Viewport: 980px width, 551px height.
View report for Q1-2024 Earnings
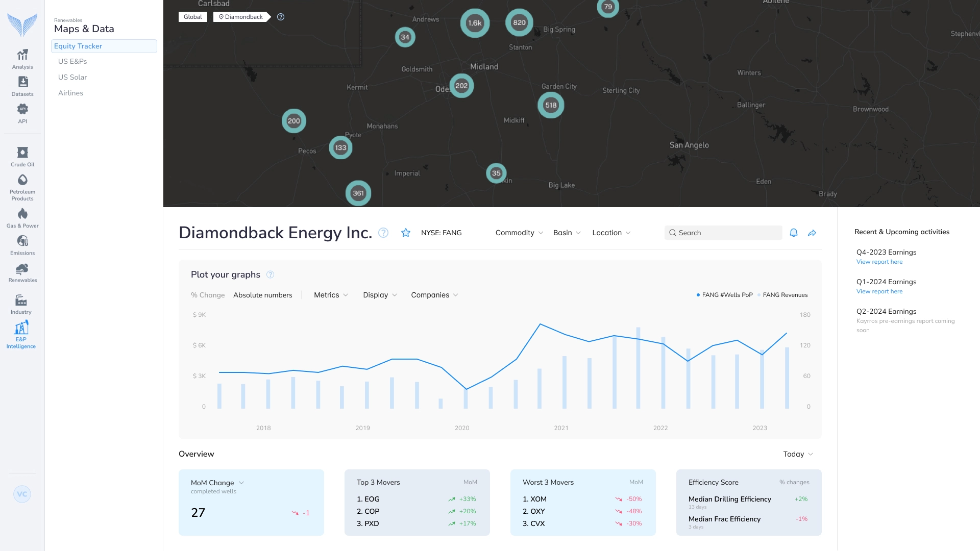(x=879, y=291)
